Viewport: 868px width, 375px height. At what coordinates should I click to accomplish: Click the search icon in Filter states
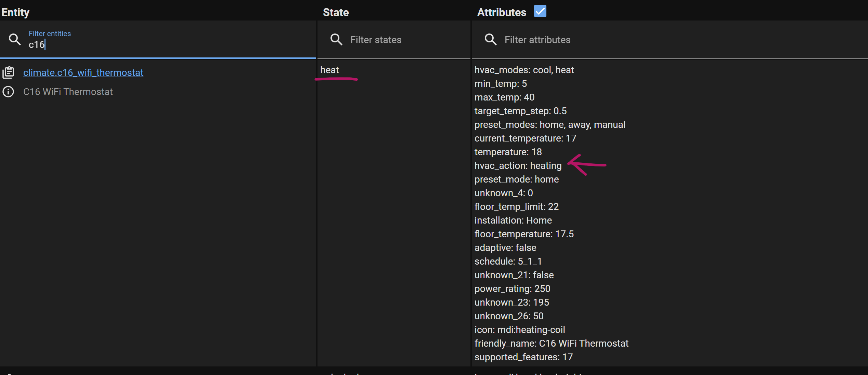pyautogui.click(x=336, y=39)
